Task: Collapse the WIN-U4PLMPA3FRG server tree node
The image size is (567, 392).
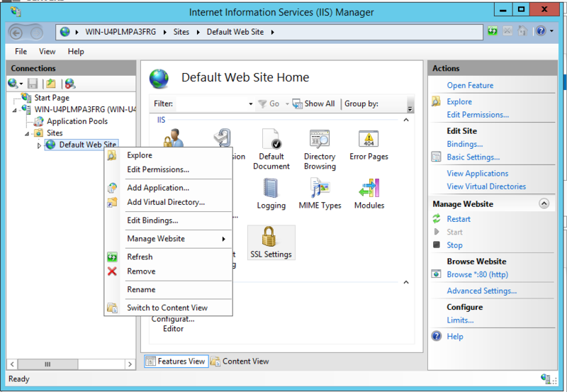Action: [x=14, y=110]
